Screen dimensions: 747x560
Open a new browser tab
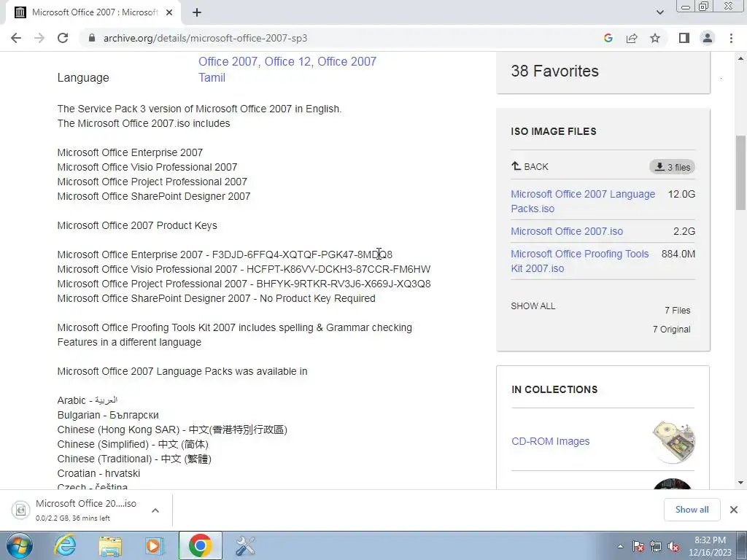click(197, 13)
